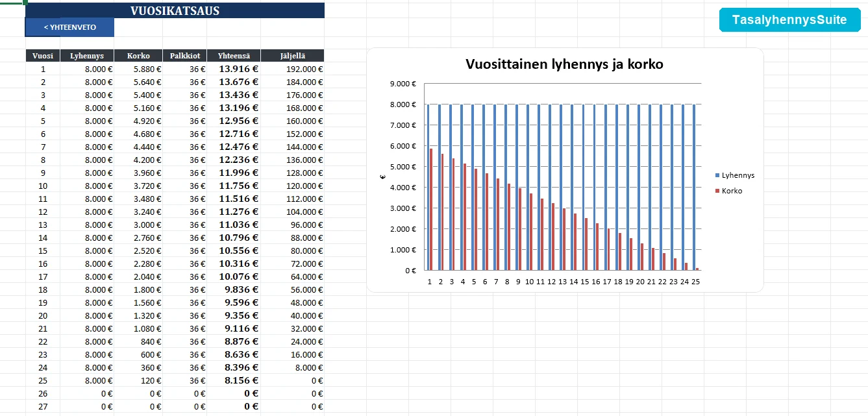Select year 24's Jäljellä cell 8.000 €
This screenshot has width=868, height=416.
(x=293, y=367)
